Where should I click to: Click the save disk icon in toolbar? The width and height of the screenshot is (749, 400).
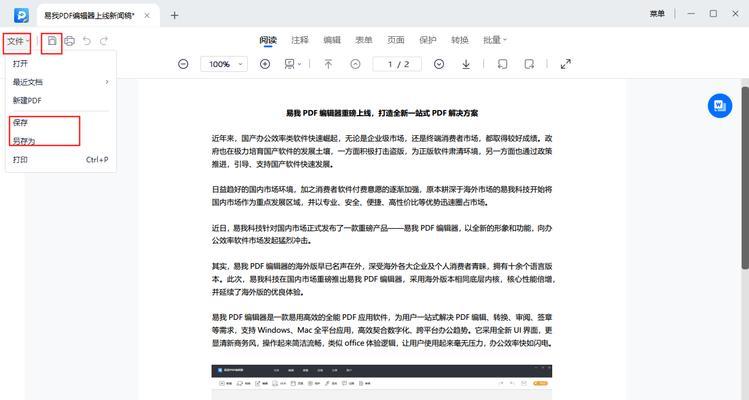point(52,41)
